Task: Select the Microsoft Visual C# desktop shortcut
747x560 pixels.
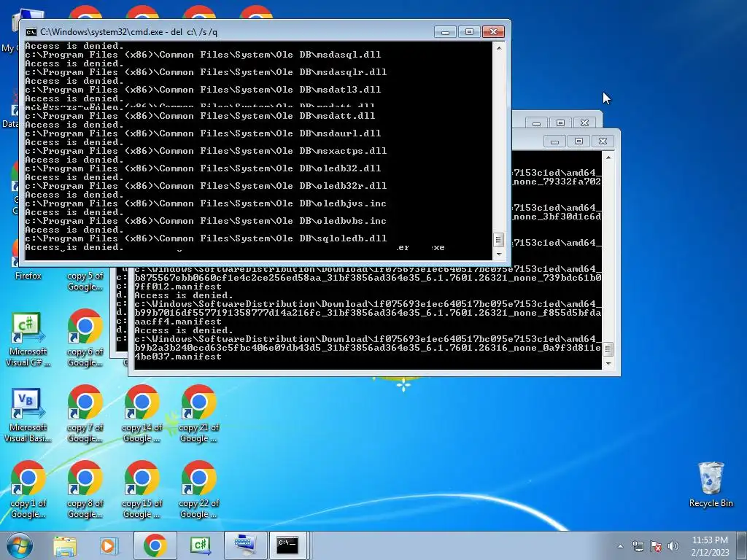Action: (x=28, y=340)
